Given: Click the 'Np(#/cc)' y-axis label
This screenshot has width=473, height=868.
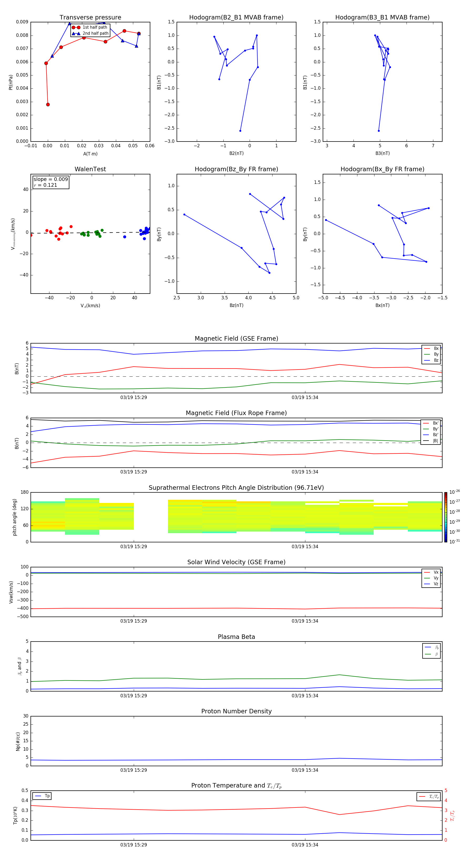Looking at the screenshot, I should pos(18,741).
